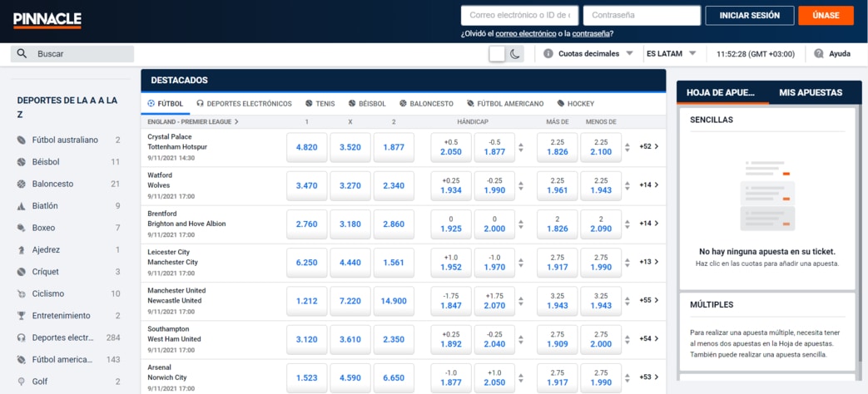Change handicap line for Crystal Palace match

(520, 148)
